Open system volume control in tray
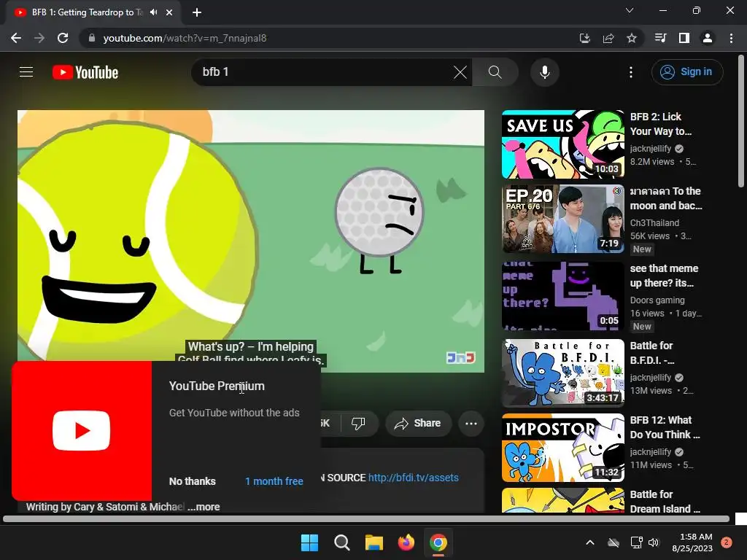The width and height of the screenshot is (747, 560). click(654, 542)
